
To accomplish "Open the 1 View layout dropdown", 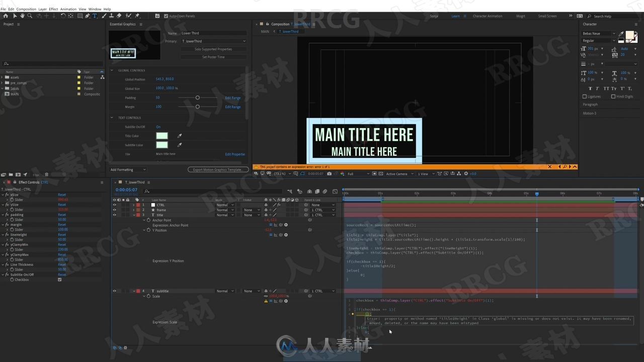I will click(x=425, y=173).
